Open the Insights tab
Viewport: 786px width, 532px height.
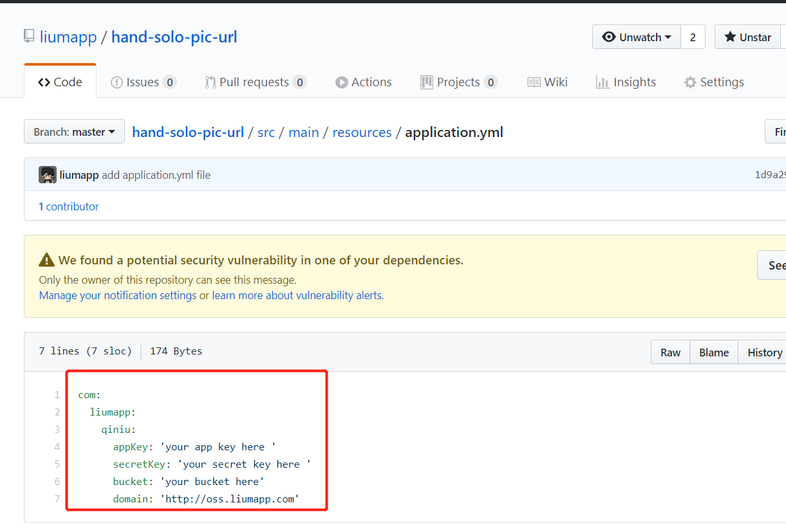626,82
